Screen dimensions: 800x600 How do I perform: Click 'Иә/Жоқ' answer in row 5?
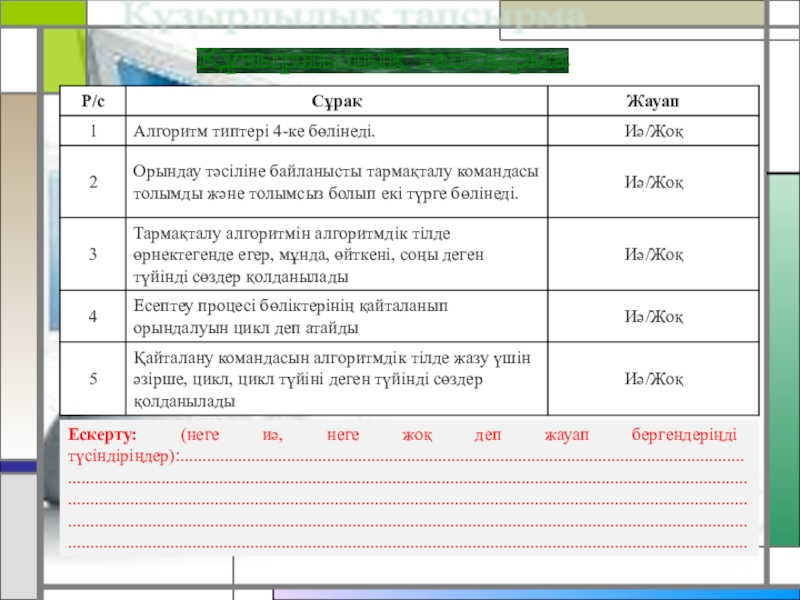[x=654, y=379]
